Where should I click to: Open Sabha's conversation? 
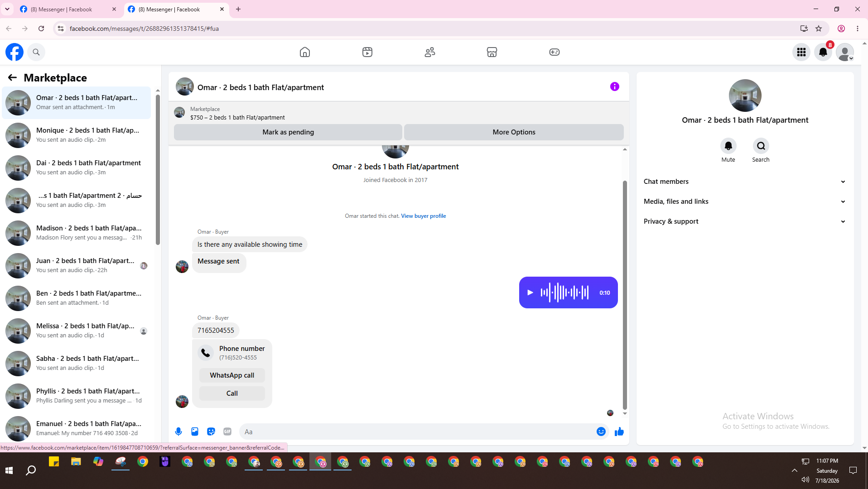[77, 364]
